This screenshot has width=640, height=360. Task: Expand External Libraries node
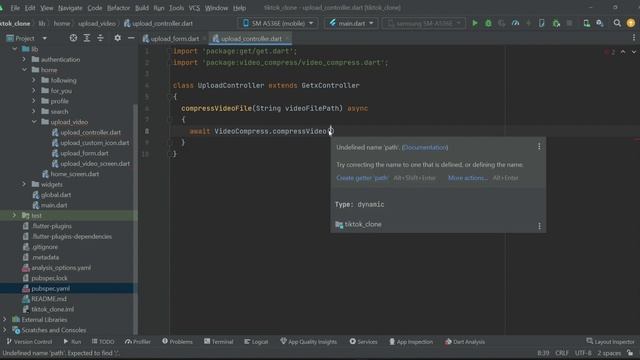(4, 320)
